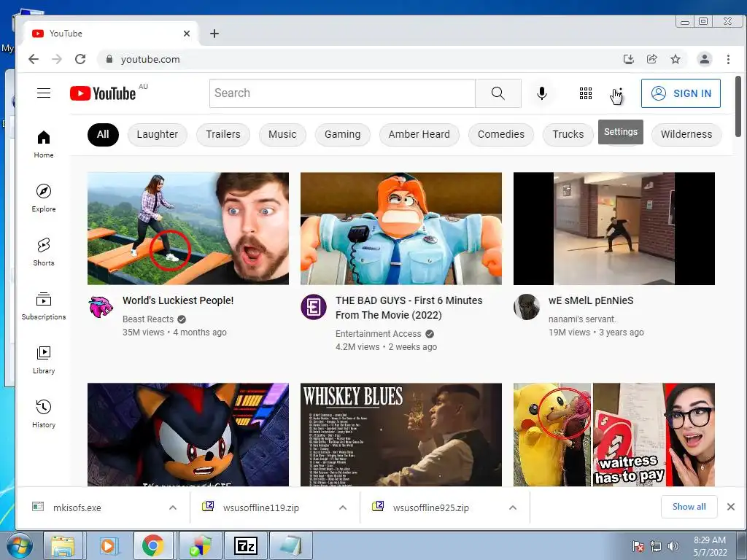Close the YouTube browser tab
This screenshot has height=560, width=747.
[x=186, y=34]
